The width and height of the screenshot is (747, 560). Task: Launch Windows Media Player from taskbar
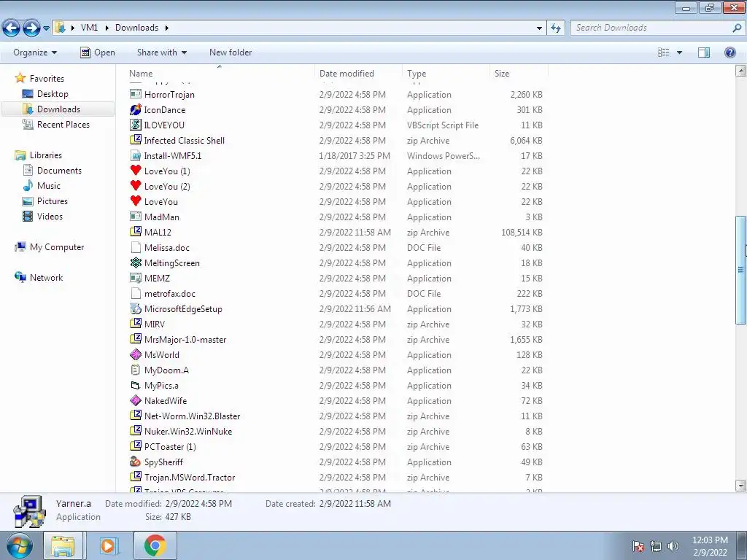tap(108, 545)
